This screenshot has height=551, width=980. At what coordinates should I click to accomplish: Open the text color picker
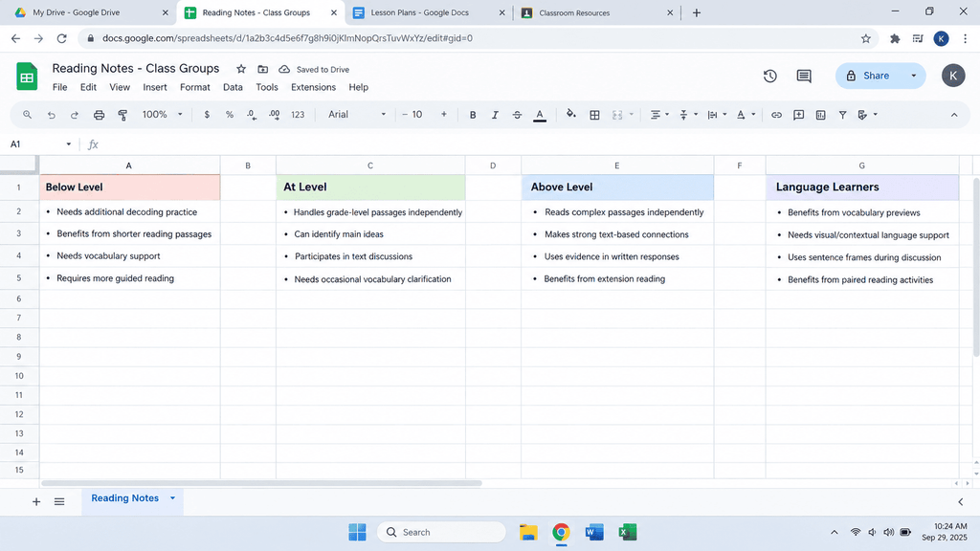pyautogui.click(x=540, y=115)
